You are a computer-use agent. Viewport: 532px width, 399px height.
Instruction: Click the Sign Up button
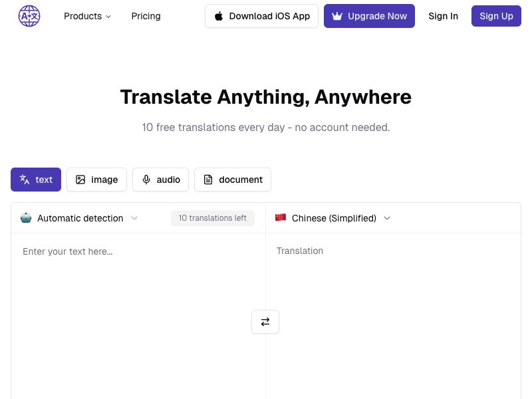[x=496, y=16]
